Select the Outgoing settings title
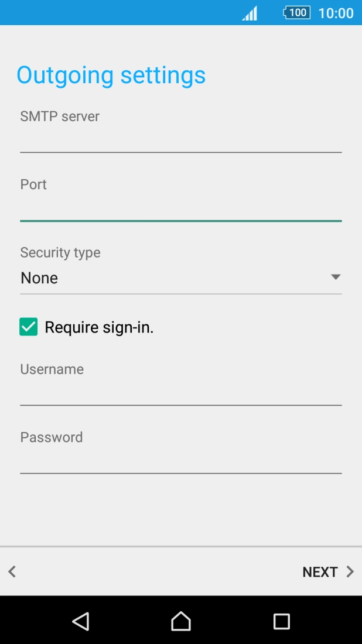The image size is (362, 644). coord(112,75)
